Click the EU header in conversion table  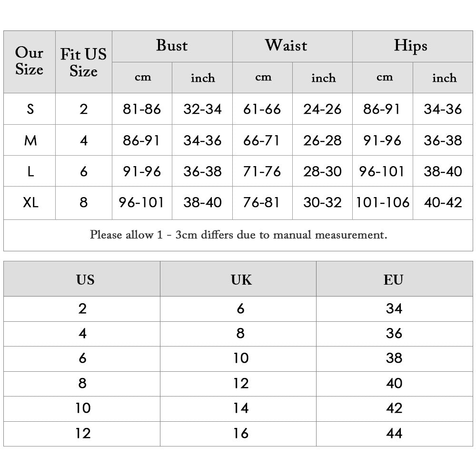[394, 279]
